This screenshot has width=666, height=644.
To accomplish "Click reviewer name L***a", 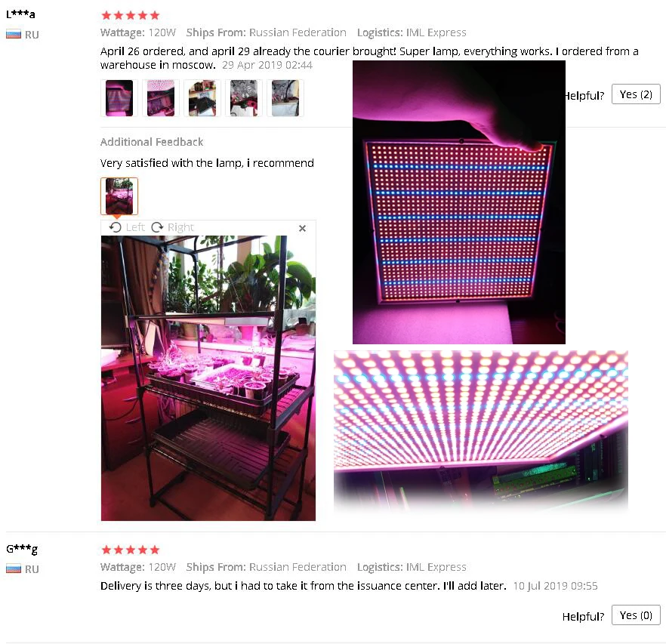I will click(x=20, y=14).
